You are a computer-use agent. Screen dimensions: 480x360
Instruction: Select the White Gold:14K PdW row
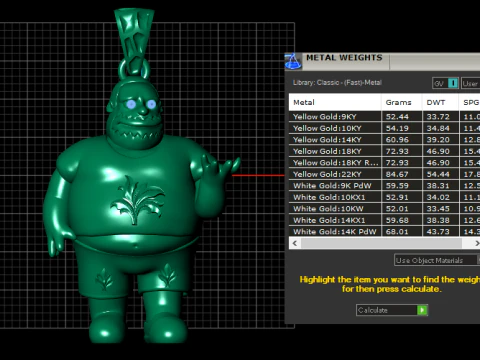[385, 231]
